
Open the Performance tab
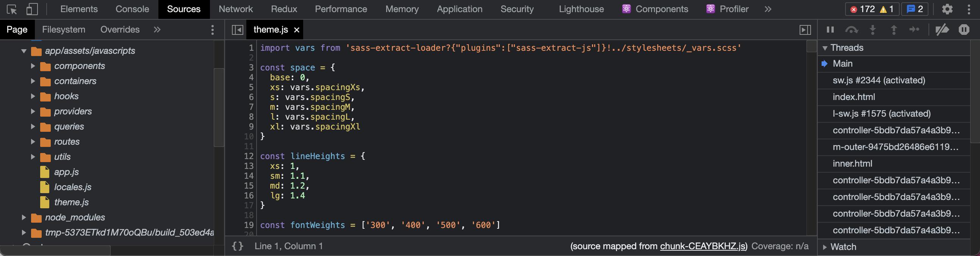coord(341,9)
